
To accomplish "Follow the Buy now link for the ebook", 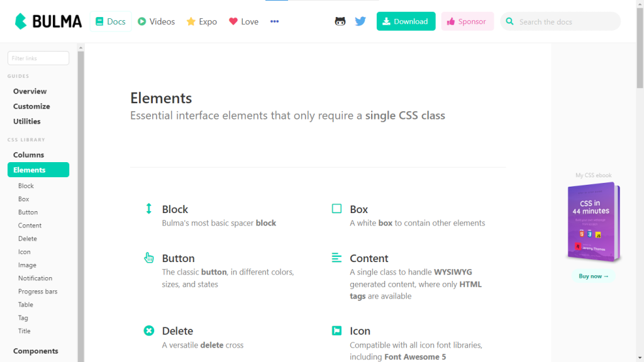I will [x=592, y=275].
